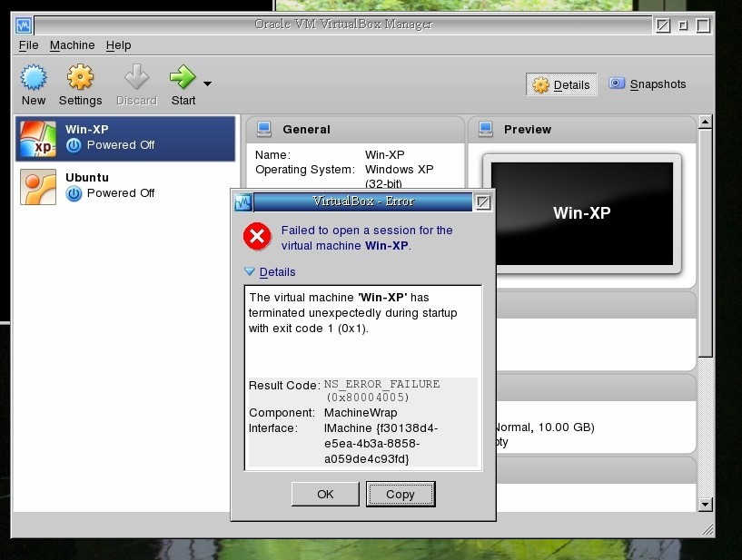This screenshot has width=742, height=560.
Task: Click the MachineWrap component value
Action: coord(361,412)
